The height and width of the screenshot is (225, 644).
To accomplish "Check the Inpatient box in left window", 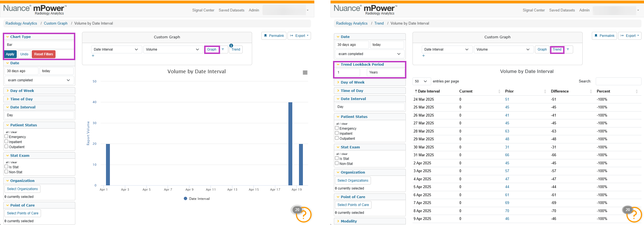I will (6, 141).
